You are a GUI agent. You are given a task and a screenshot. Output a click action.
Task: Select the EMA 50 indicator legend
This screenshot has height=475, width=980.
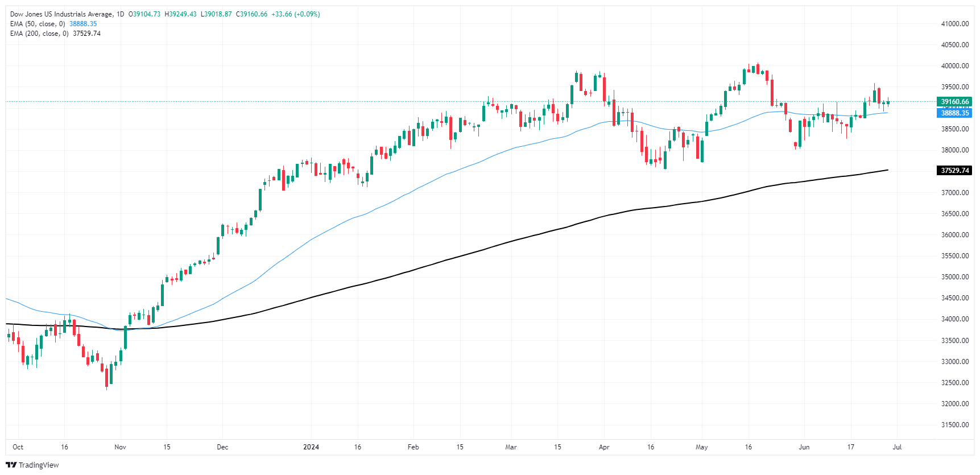tap(38, 24)
